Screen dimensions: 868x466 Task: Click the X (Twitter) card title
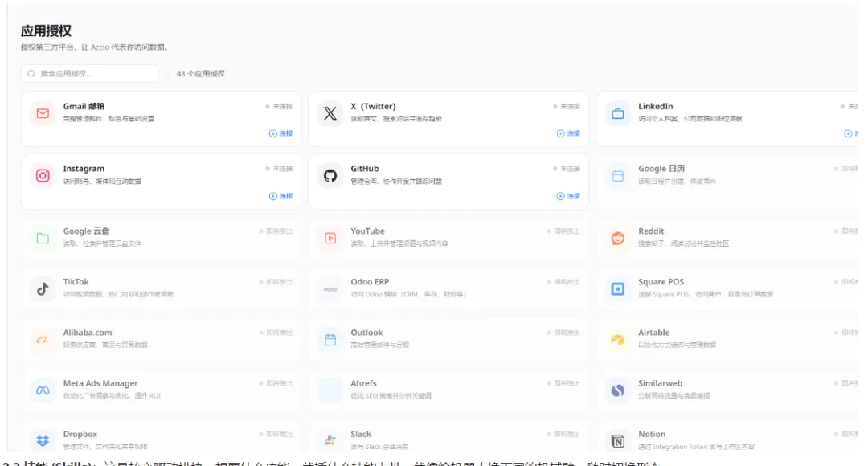click(x=373, y=106)
